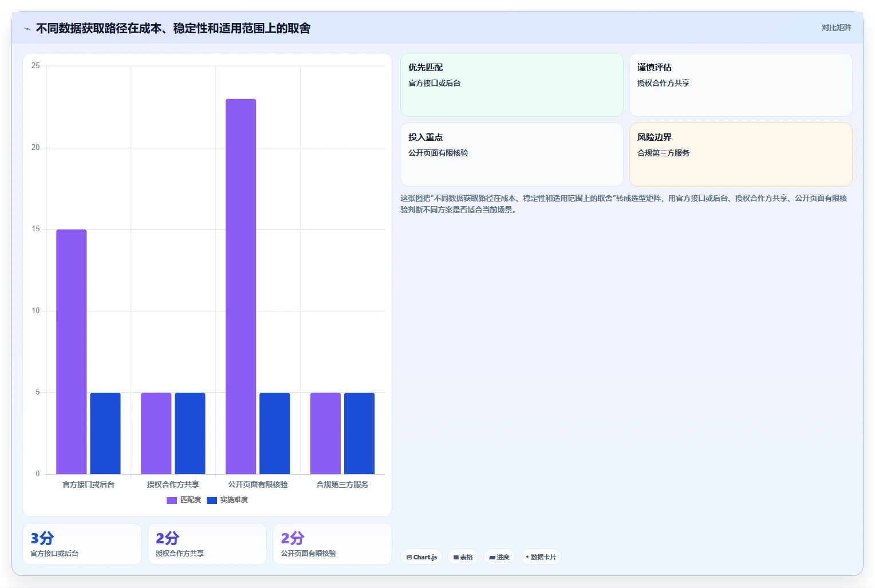Click the 2分 授权合作方共享 score card
The height and width of the screenshot is (588, 875).
tap(207, 544)
